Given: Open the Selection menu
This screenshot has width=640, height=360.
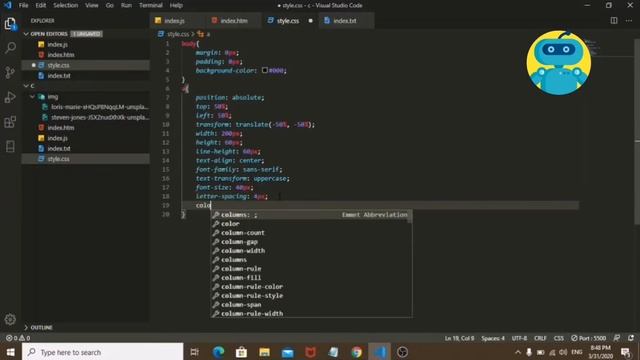Looking at the screenshot, I should 66,5.
